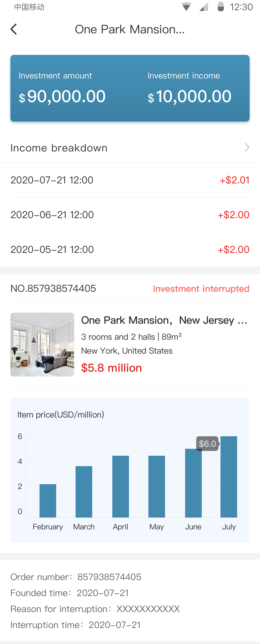Select the July bar in chart

[229, 477]
